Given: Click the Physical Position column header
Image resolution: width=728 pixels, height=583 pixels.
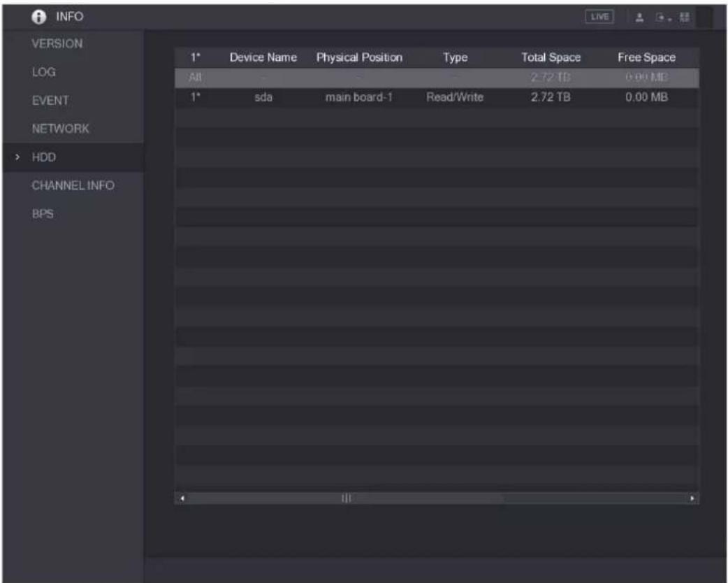Looking at the screenshot, I should (359, 57).
